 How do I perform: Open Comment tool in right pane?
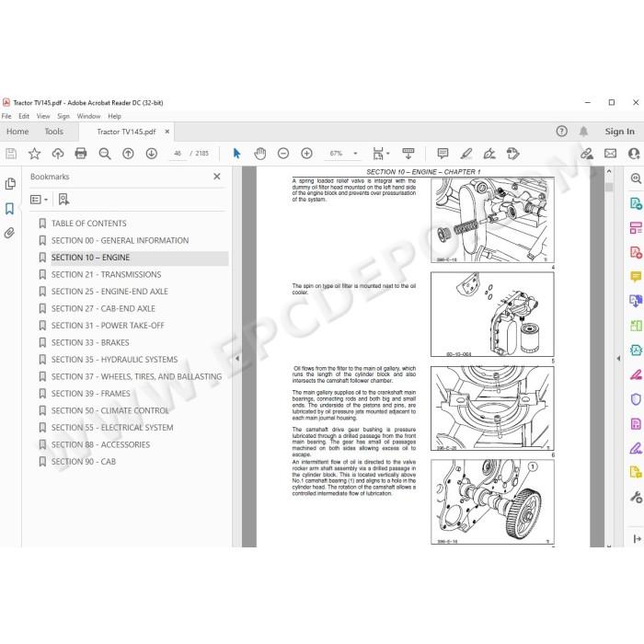(636, 276)
